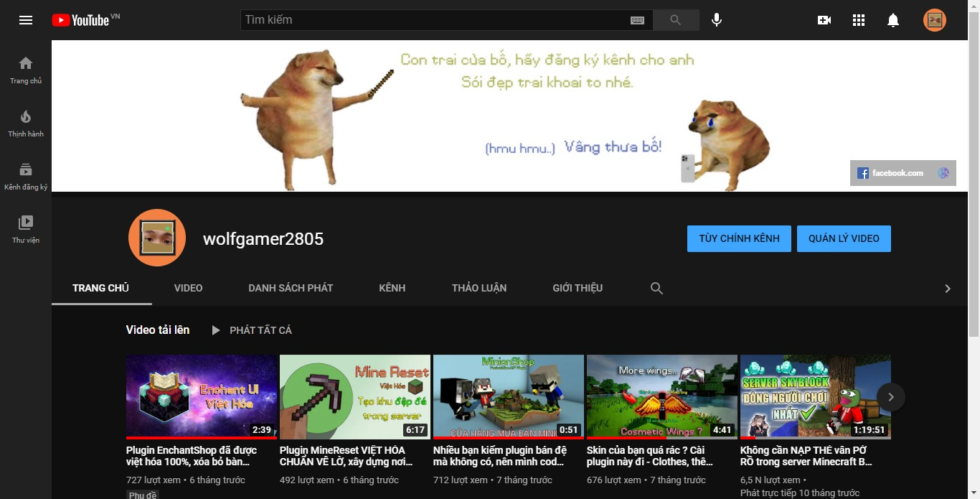Image resolution: width=980 pixels, height=499 pixels.
Task: Open the YouTube apps grid
Action: [x=858, y=20]
